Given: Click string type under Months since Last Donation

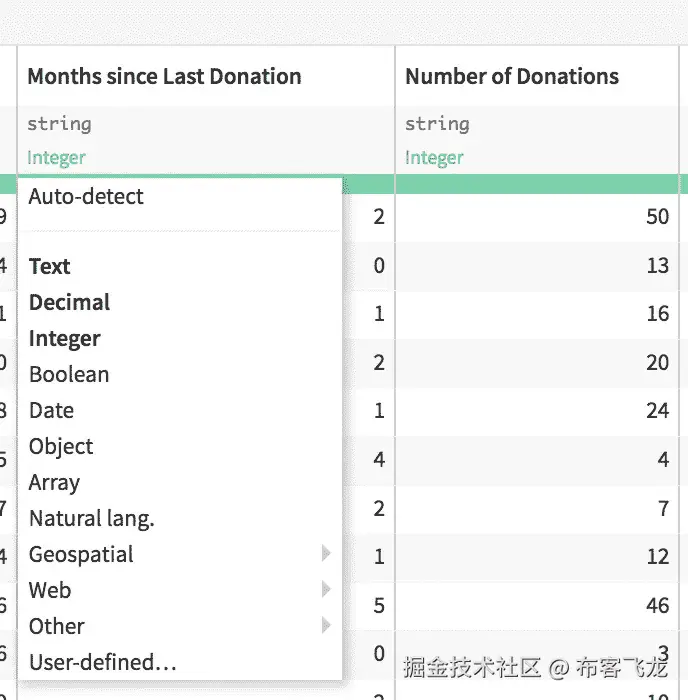Looking at the screenshot, I should click(59, 124).
